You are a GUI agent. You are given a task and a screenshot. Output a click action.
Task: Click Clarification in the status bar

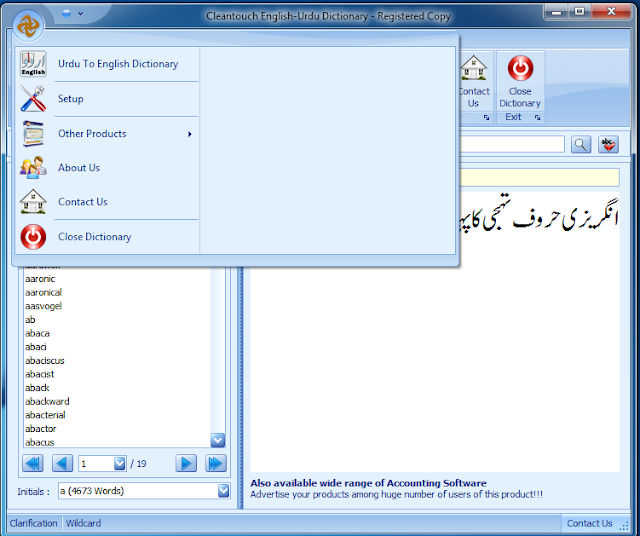coord(33,523)
